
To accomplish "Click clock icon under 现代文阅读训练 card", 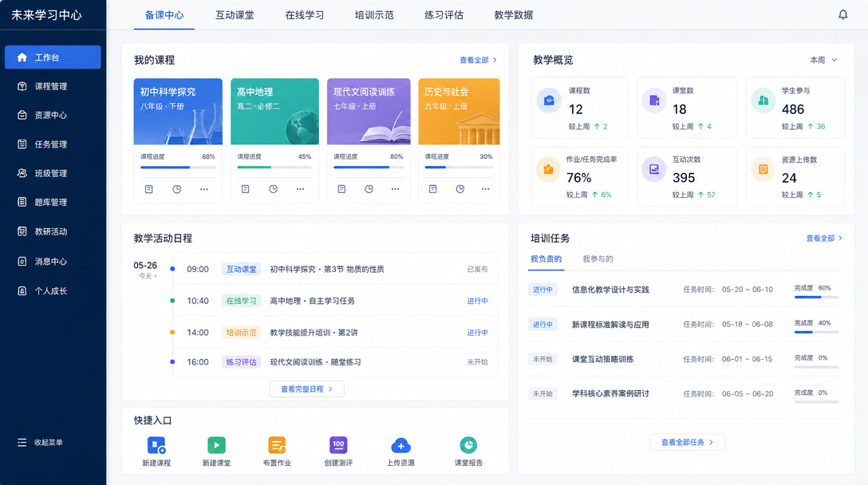I will tap(369, 189).
